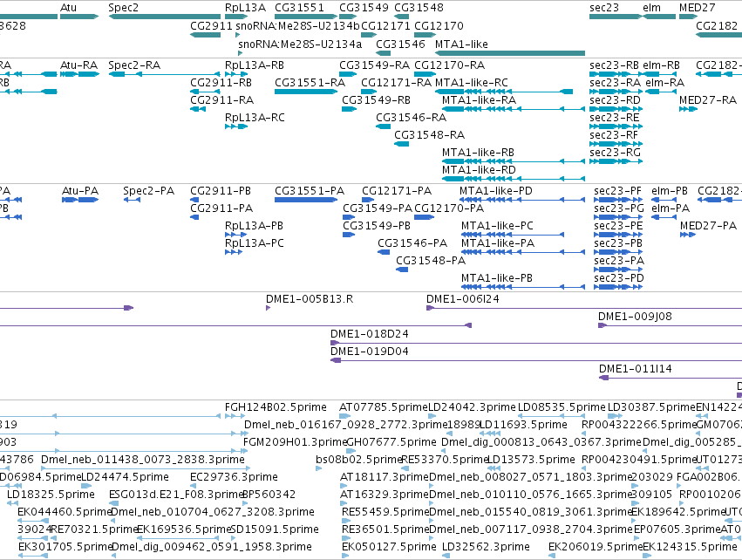Open the CG31546 gene label
This screenshot has width=742, height=560.
click(x=400, y=44)
